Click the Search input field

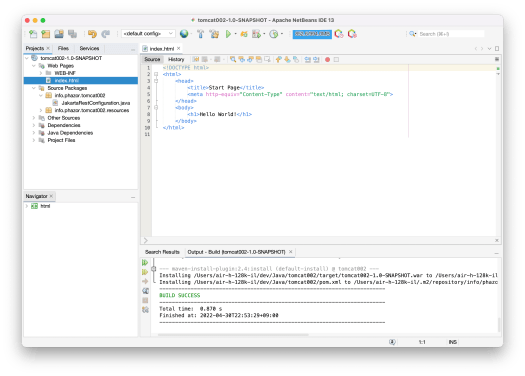[451, 34]
